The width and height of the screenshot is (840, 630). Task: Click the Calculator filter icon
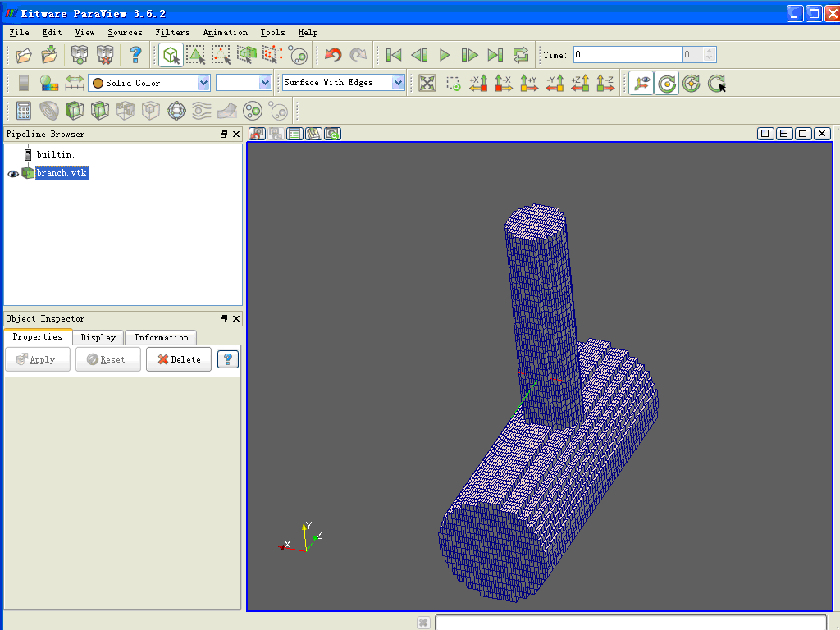click(23, 110)
